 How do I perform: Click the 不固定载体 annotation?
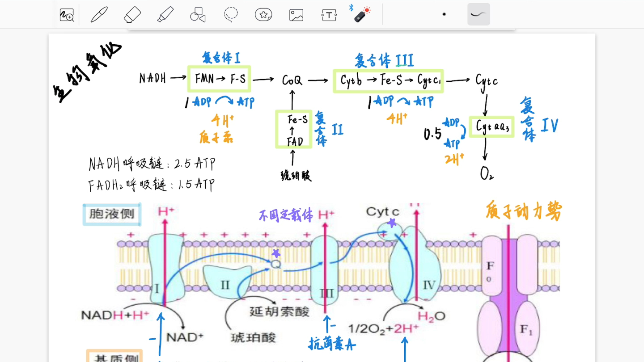click(x=286, y=215)
